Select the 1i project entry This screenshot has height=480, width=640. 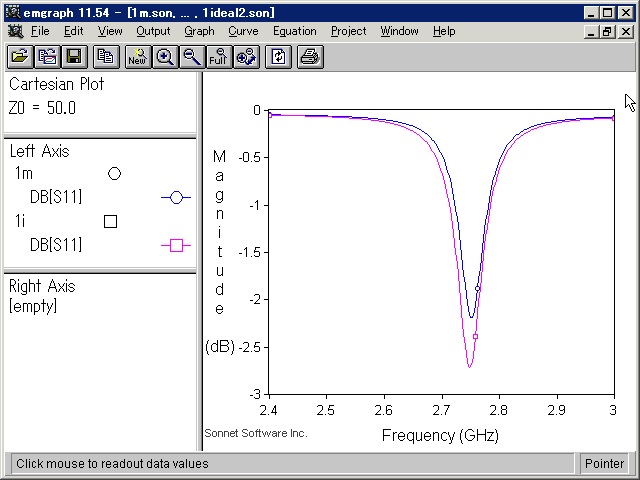click(x=20, y=221)
